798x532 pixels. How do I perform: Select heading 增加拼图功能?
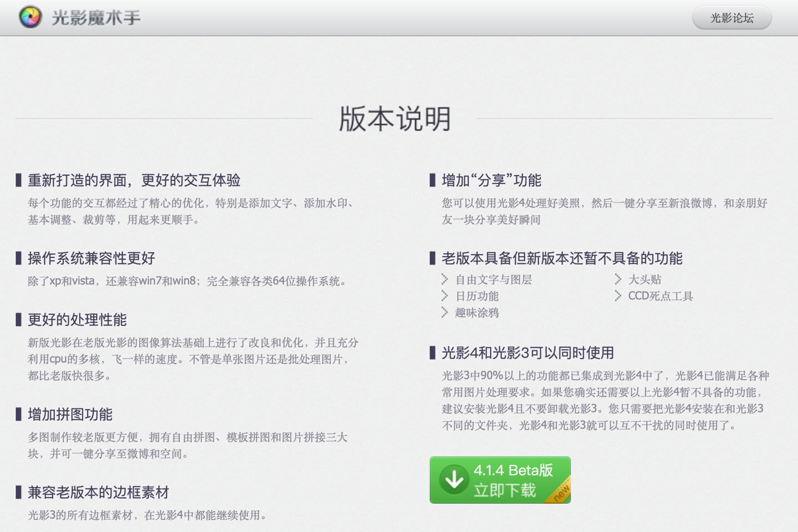click(x=70, y=415)
